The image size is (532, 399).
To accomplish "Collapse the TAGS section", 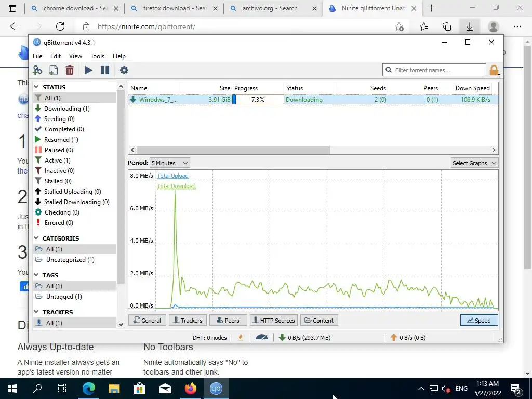I will click(x=36, y=275).
